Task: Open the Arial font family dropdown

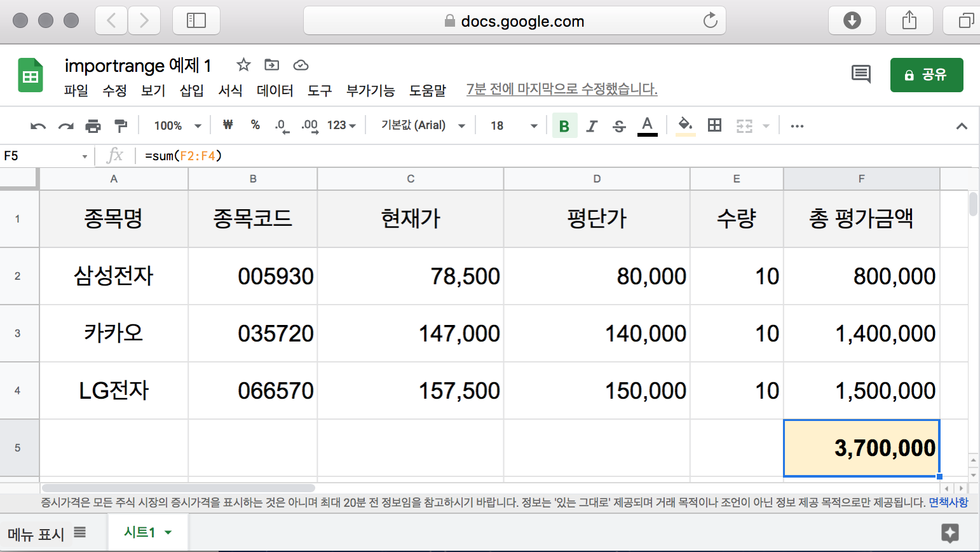Action: [x=423, y=126]
